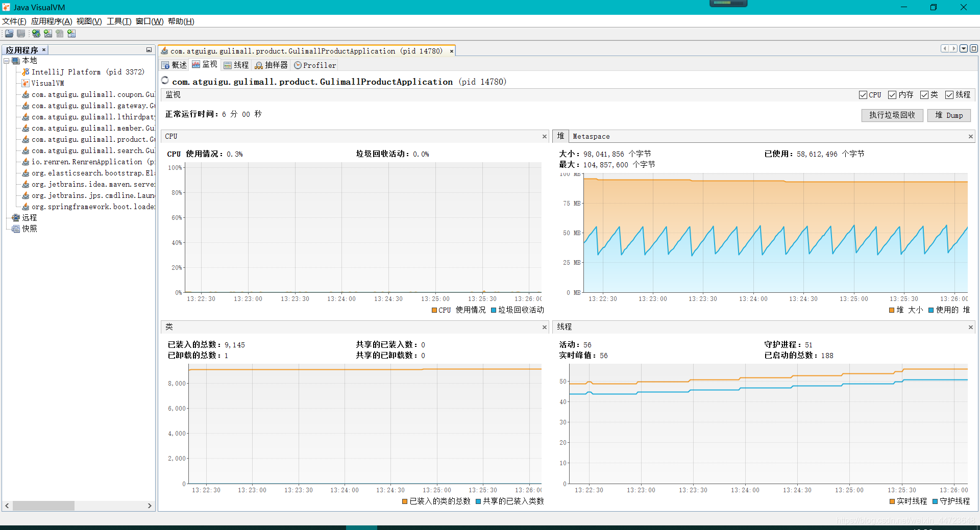
Task: Select IntelliJ Platform (pid 3372) icon
Action: pos(26,72)
